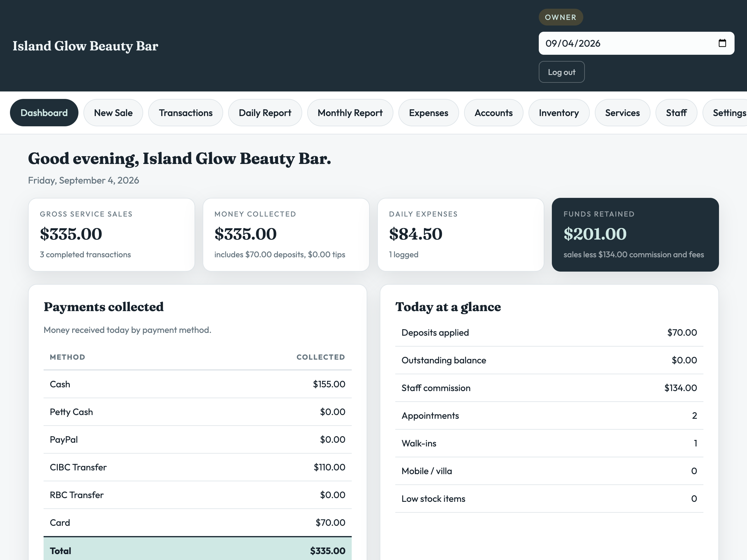Open the Staff tab
The image size is (747, 560).
[x=676, y=113]
